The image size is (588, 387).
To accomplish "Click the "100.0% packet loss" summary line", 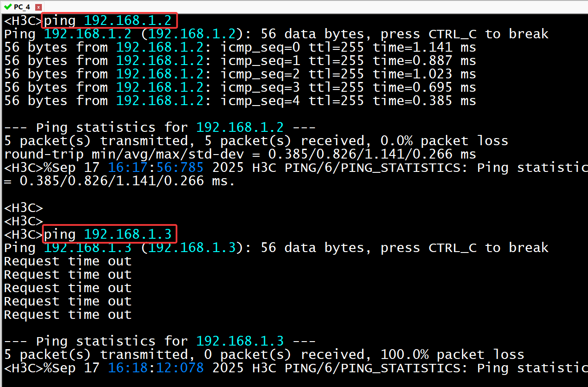I will point(264,354).
